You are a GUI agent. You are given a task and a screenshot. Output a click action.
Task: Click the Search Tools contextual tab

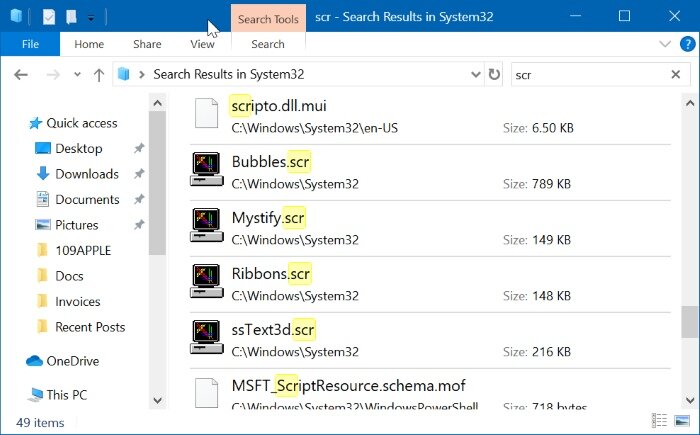(268, 19)
